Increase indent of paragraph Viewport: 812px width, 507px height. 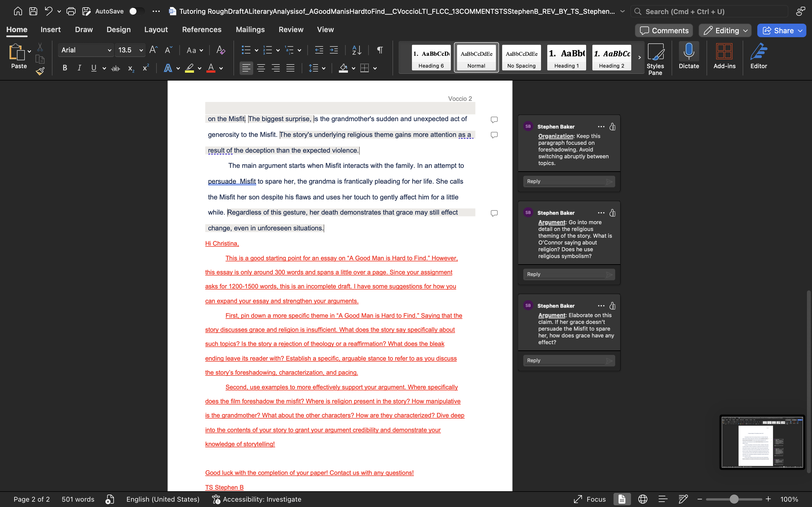point(334,50)
